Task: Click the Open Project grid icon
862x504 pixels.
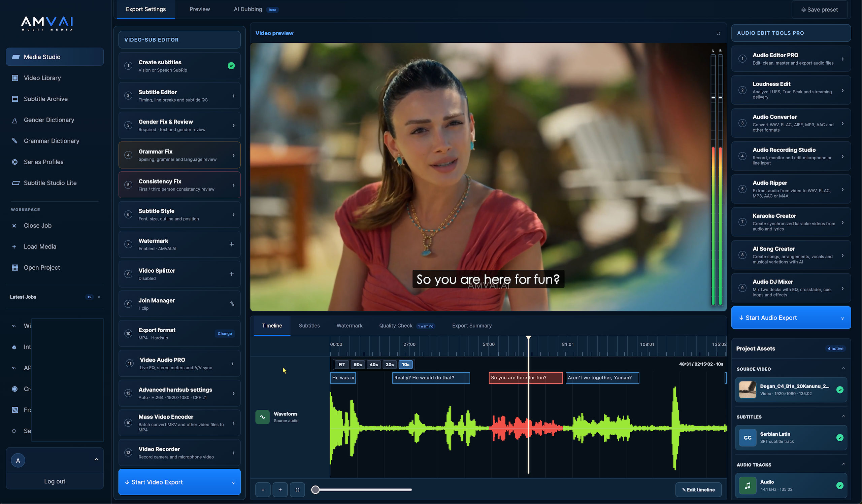Action: (x=15, y=267)
